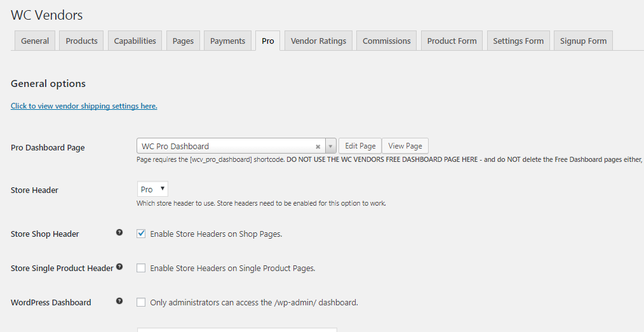Disable Store Headers on Shop Pages checkbox
Viewport: 644px width, 332px height.
coord(141,234)
